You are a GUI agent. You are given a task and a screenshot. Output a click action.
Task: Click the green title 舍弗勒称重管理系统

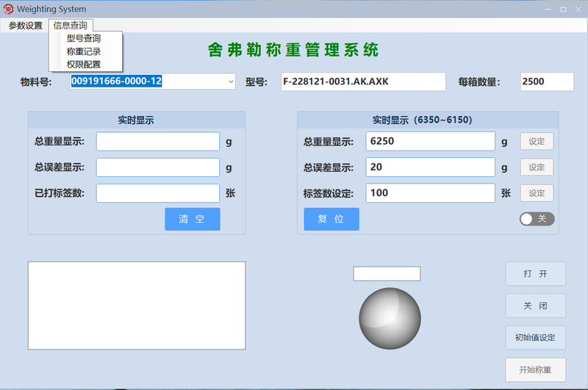(x=293, y=50)
